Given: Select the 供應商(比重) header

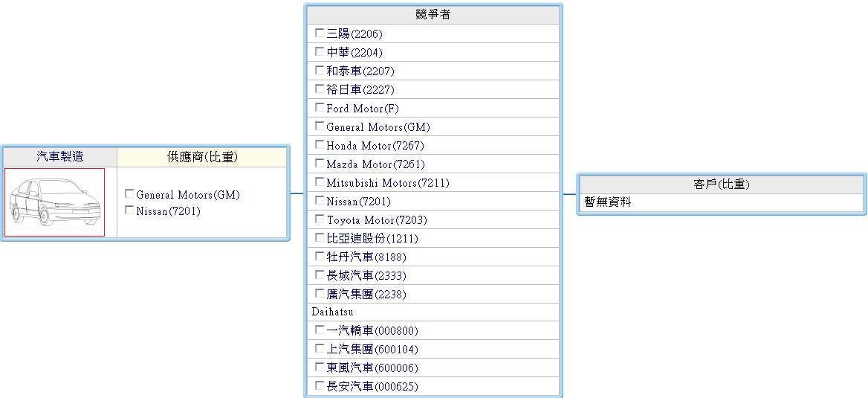Looking at the screenshot, I should 202,157.
